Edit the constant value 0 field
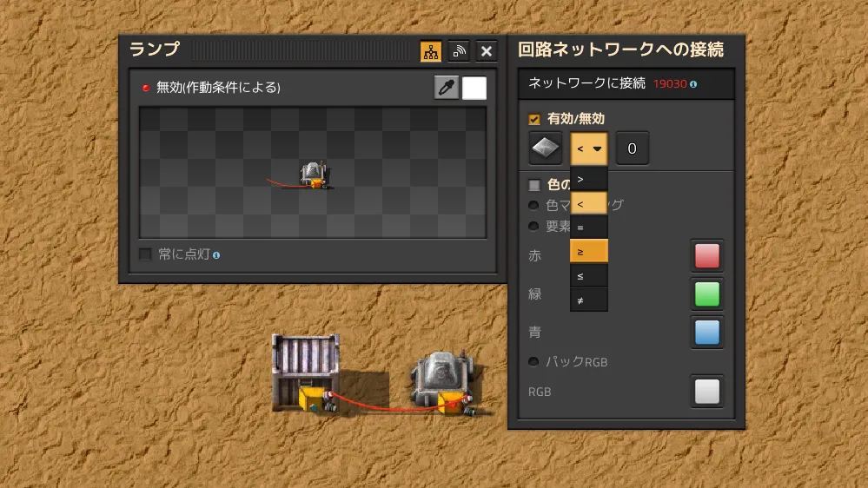The image size is (868, 488). (x=633, y=148)
